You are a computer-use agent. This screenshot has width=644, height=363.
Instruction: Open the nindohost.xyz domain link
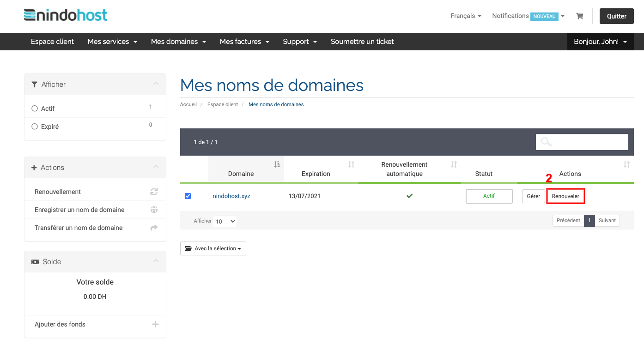tap(231, 196)
